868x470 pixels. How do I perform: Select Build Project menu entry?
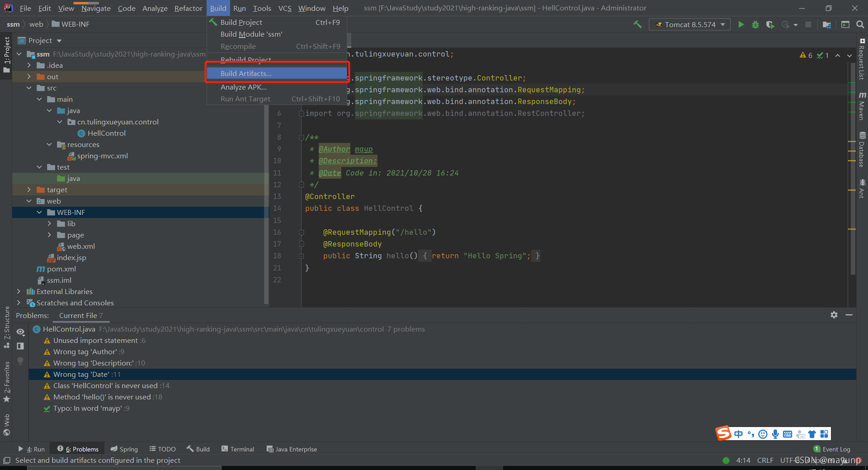277,22
